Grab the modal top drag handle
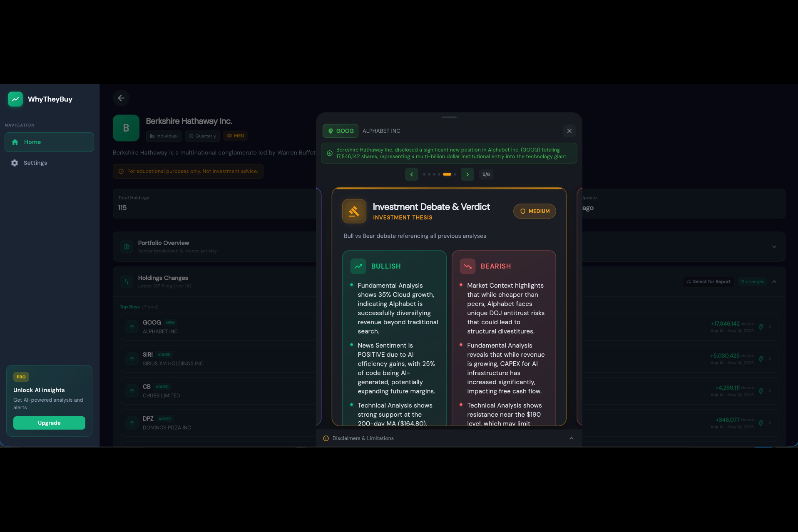This screenshot has width=798, height=532. 449,117
